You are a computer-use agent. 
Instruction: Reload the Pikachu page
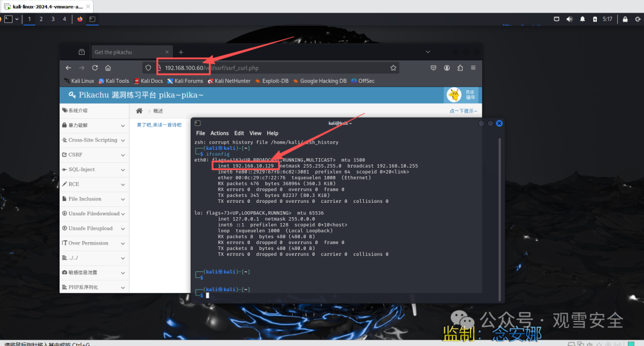(95, 68)
